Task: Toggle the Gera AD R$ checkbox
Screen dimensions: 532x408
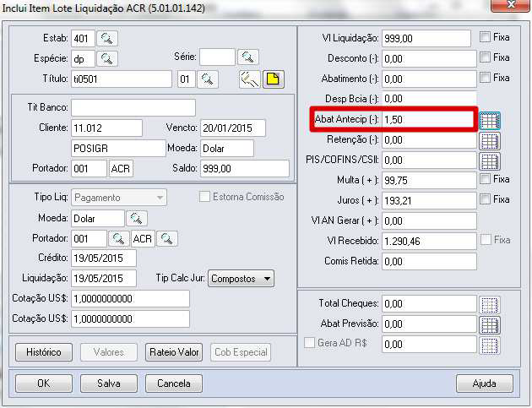Action: tap(309, 342)
